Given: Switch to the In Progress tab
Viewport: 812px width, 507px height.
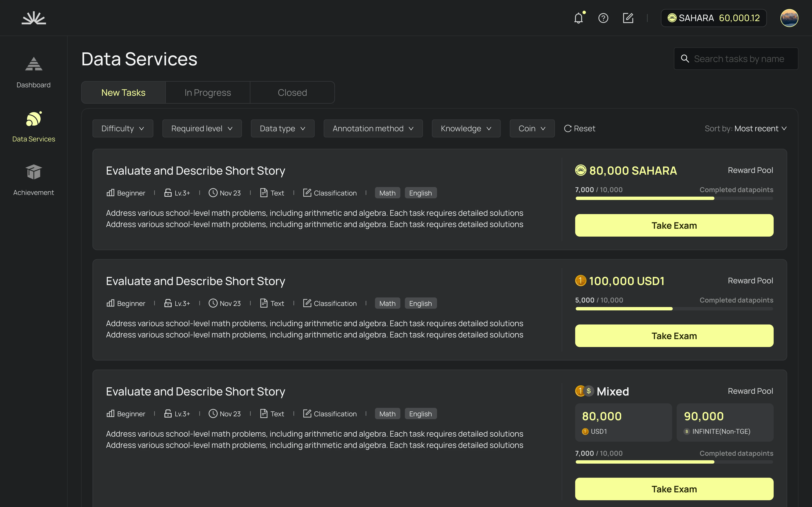Looking at the screenshot, I should (x=208, y=93).
